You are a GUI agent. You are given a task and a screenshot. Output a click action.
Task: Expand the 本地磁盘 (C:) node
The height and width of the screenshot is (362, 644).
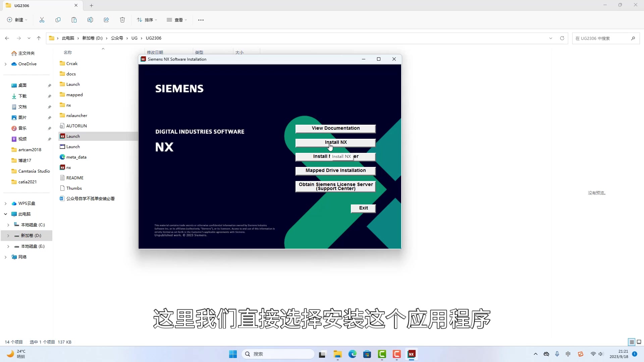tap(8, 225)
